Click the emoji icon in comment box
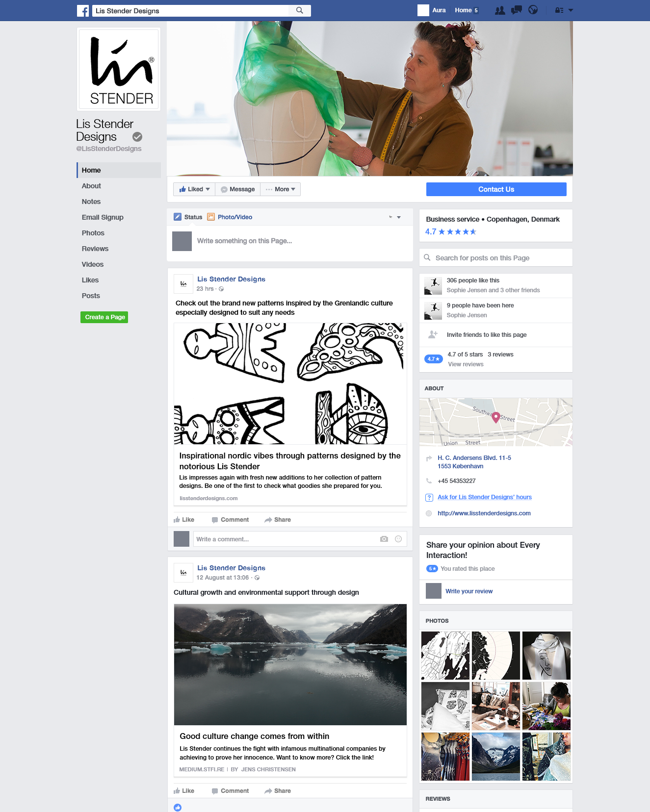Viewport: 650px width, 812px height. point(398,539)
